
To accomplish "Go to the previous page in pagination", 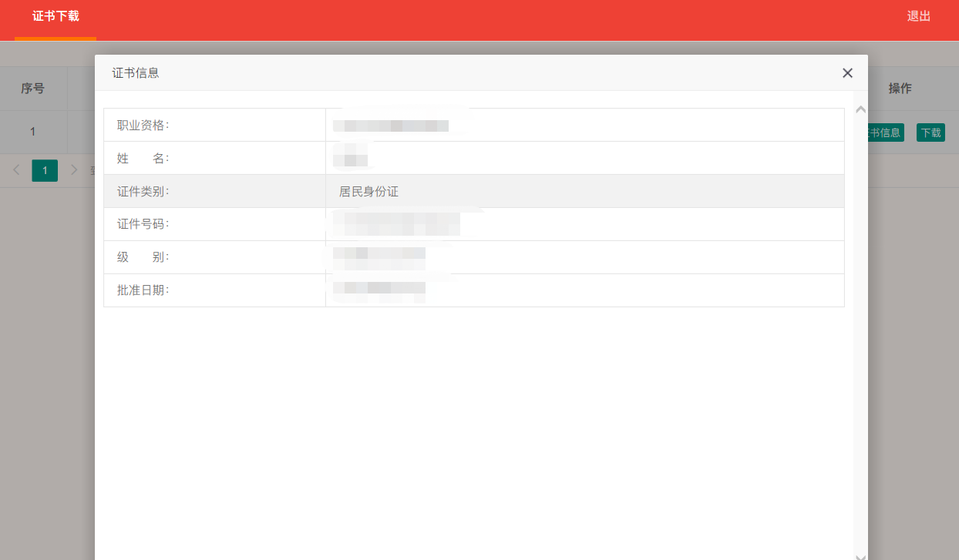I will 17,170.
